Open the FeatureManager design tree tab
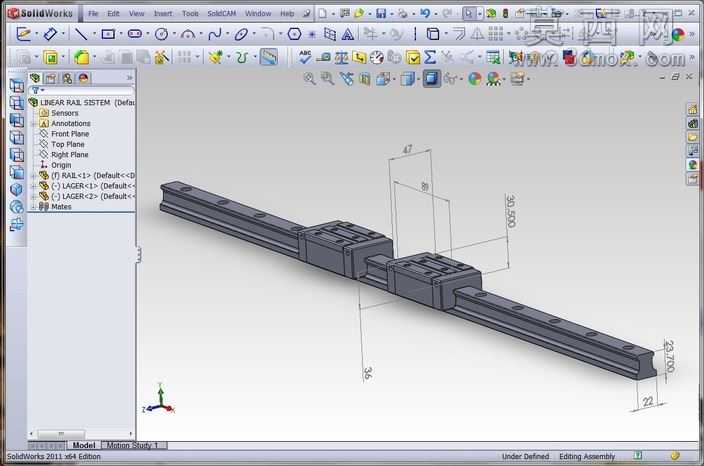 pos(35,78)
